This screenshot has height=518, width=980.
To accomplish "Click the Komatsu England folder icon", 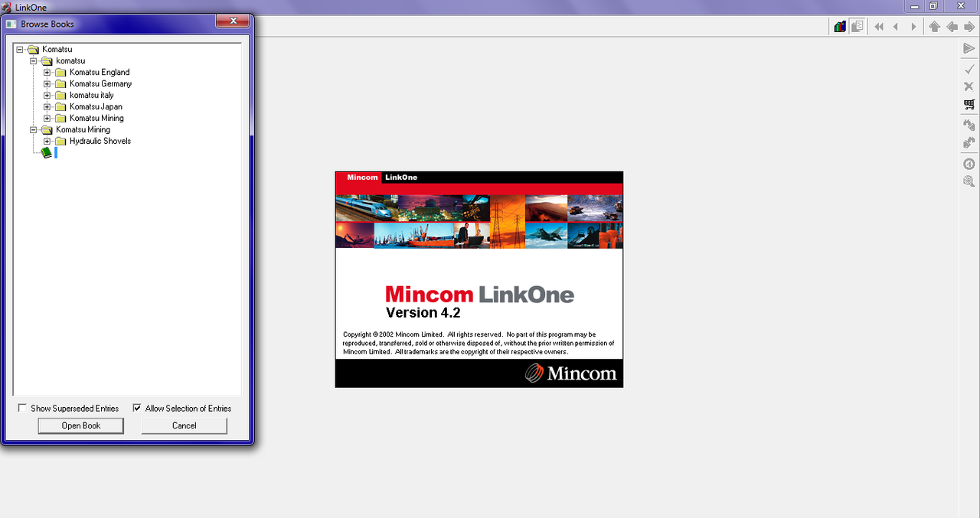I will coord(60,73).
